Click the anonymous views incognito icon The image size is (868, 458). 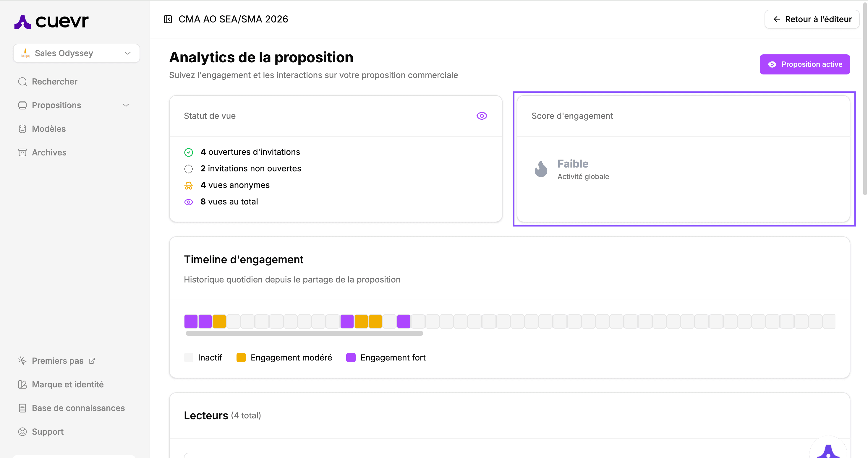(189, 185)
